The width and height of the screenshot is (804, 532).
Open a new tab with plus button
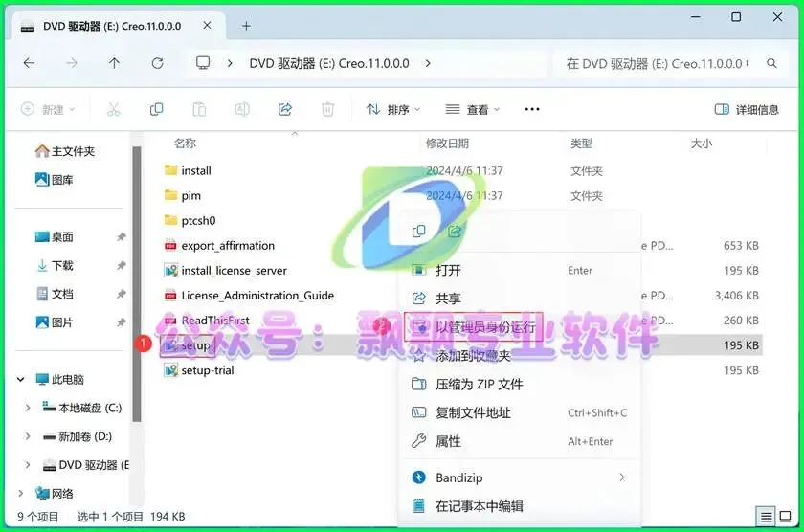pos(246,26)
